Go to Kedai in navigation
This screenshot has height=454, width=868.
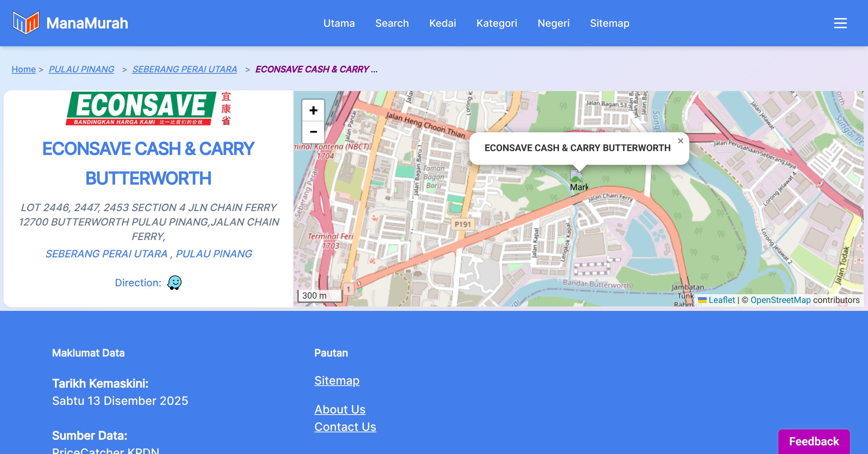[442, 23]
